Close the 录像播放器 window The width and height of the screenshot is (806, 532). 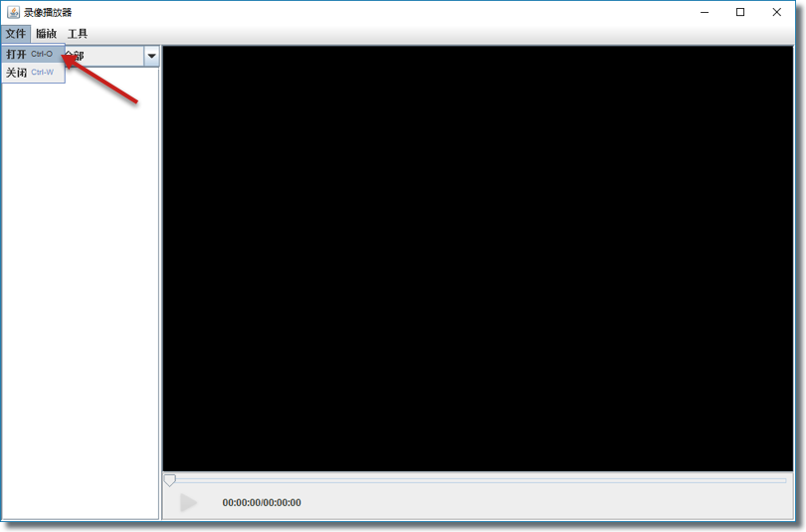(777, 12)
